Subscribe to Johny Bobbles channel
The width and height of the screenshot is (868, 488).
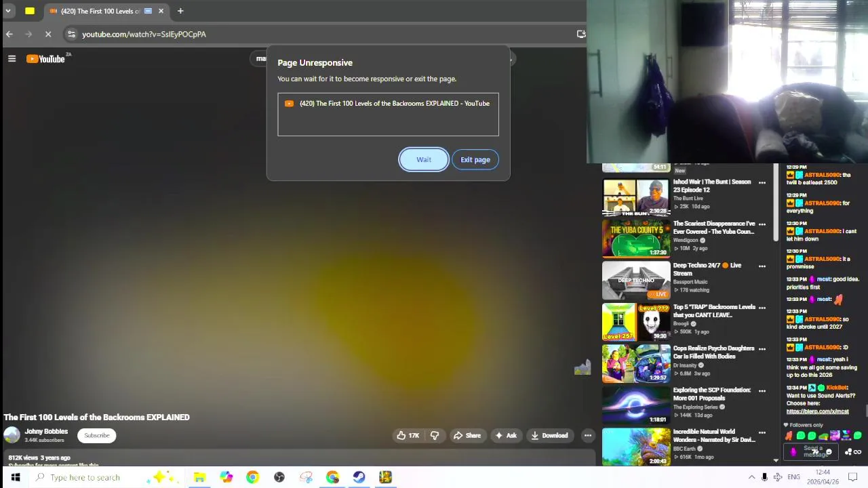coord(96,436)
